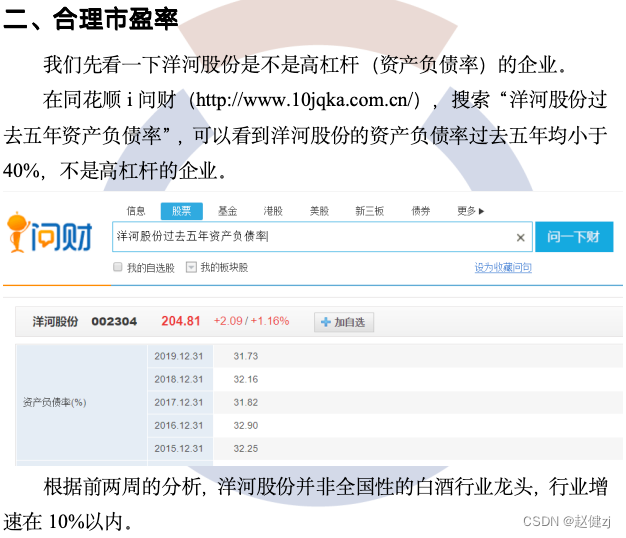Click the 问财 logo icon
Viewport: 626px width, 538px height.
click(x=50, y=233)
